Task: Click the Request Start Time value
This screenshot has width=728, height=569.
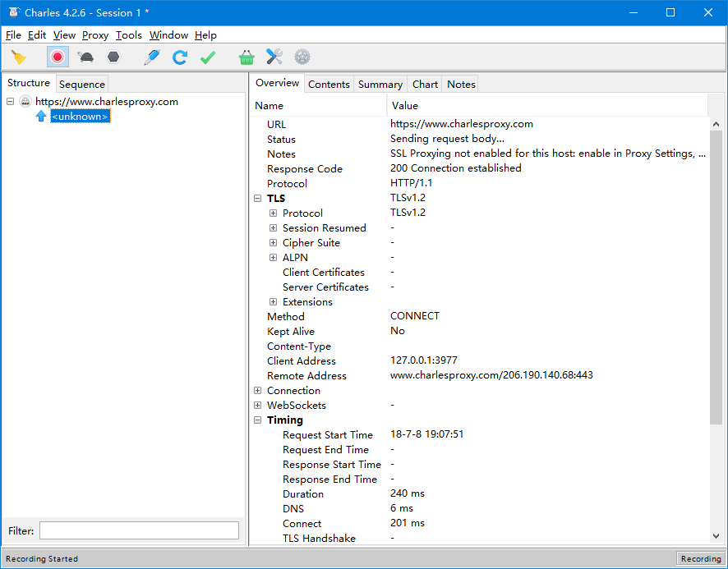Action: pyautogui.click(x=426, y=434)
